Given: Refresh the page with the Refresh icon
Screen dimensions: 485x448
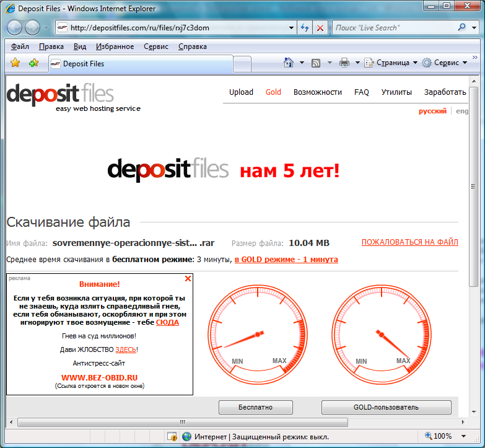Looking at the screenshot, I should point(305,28).
